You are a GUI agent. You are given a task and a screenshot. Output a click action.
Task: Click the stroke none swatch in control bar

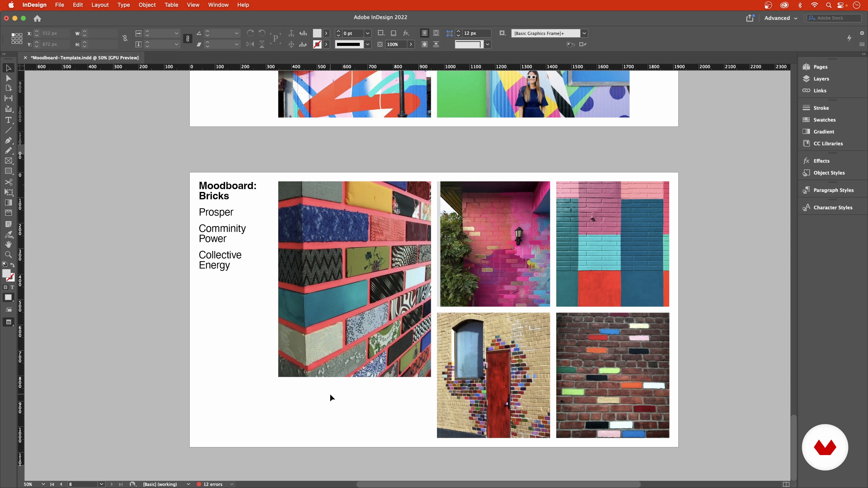pos(317,44)
